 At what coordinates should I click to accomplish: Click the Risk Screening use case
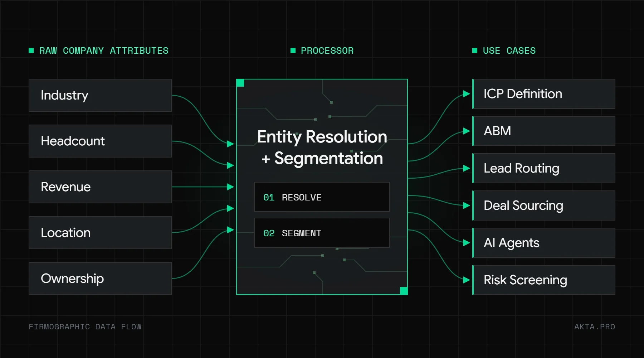pyautogui.click(x=544, y=280)
